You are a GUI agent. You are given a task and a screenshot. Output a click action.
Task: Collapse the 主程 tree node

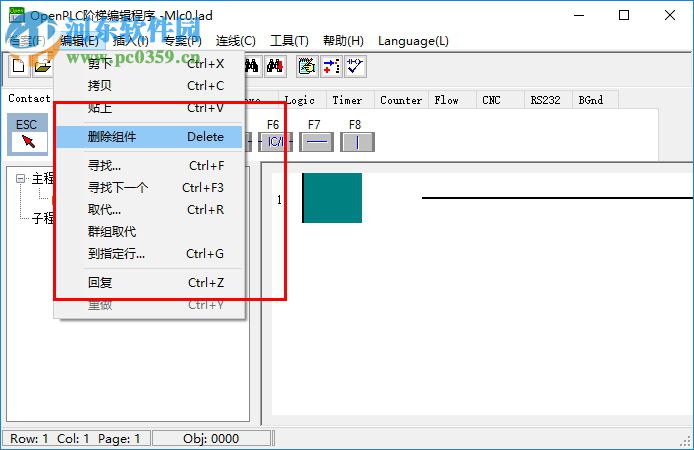coord(20,178)
